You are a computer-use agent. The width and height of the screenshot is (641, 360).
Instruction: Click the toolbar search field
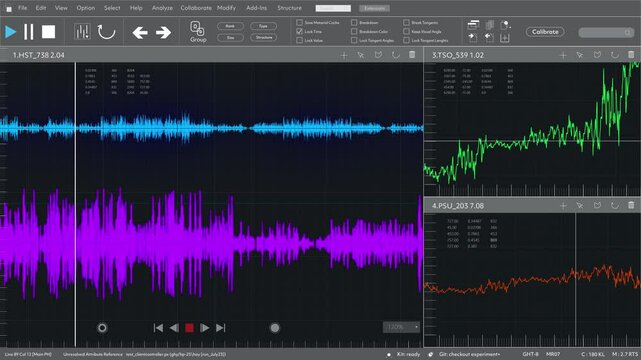tap(606, 32)
